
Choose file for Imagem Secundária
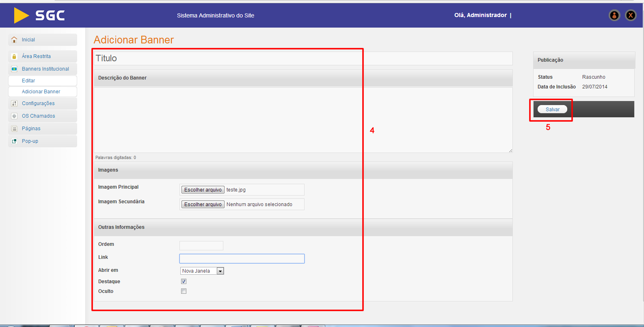[x=203, y=204]
